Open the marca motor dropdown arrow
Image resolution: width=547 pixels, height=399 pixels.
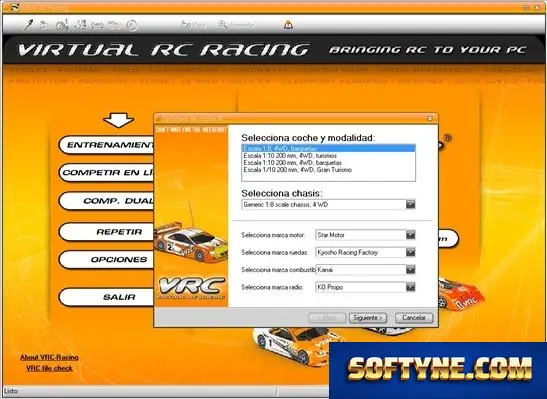click(411, 235)
